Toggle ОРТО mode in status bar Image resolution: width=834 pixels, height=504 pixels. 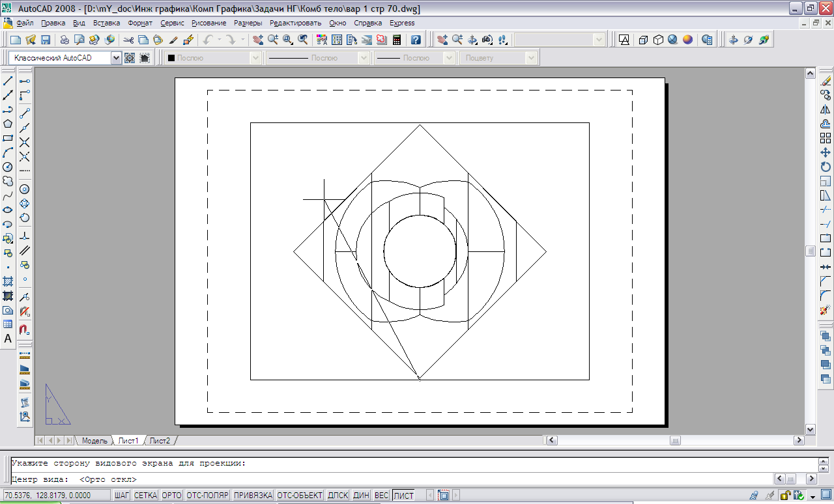coord(171,496)
